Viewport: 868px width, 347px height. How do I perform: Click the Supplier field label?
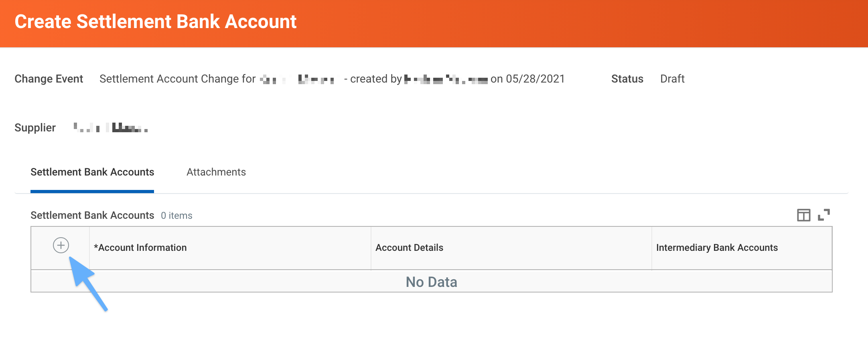35,128
